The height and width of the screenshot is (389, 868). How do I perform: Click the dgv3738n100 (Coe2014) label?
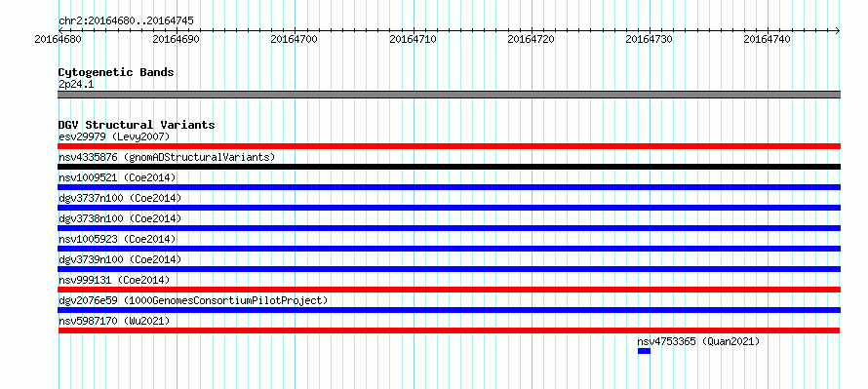pos(120,218)
